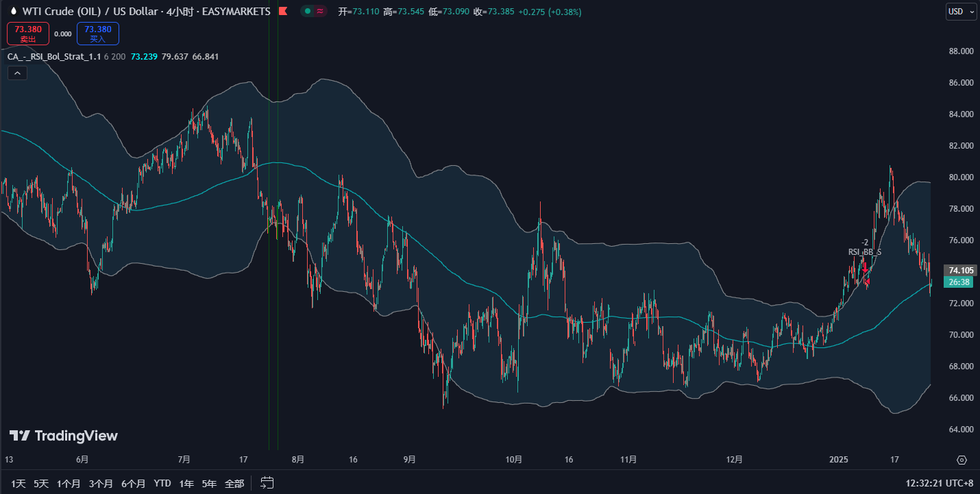Open the 12:32:21 UTC+8 timezone menu
This screenshot has height=494, width=980.
(939, 483)
